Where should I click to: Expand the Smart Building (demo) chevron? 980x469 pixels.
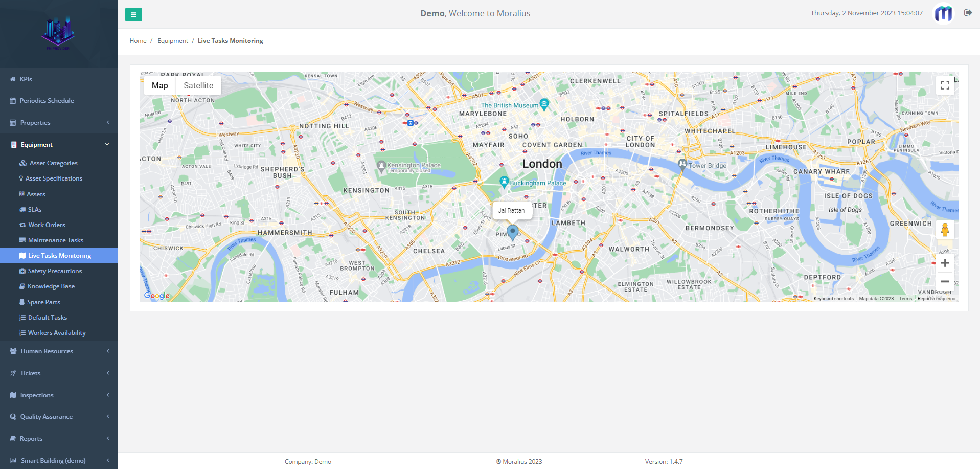coord(108,461)
